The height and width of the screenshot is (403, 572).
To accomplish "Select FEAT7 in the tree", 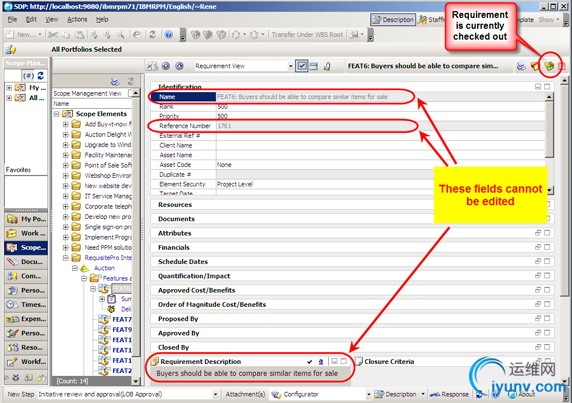I will click(122, 319).
